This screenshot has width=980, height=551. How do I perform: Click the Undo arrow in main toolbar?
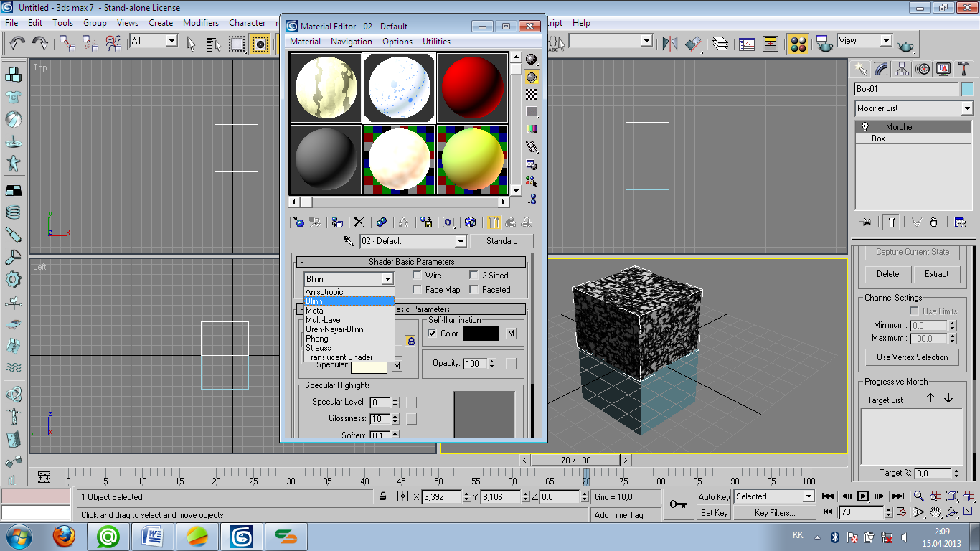pyautogui.click(x=18, y=43)
